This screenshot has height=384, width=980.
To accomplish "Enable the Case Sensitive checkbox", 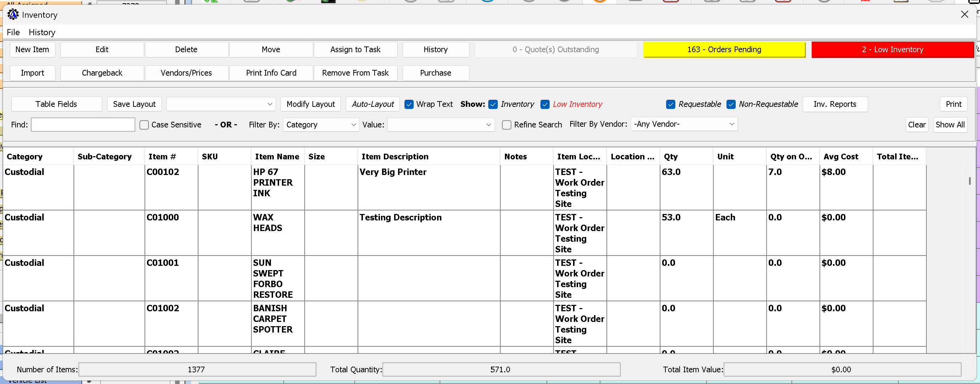I will point(144,125).
